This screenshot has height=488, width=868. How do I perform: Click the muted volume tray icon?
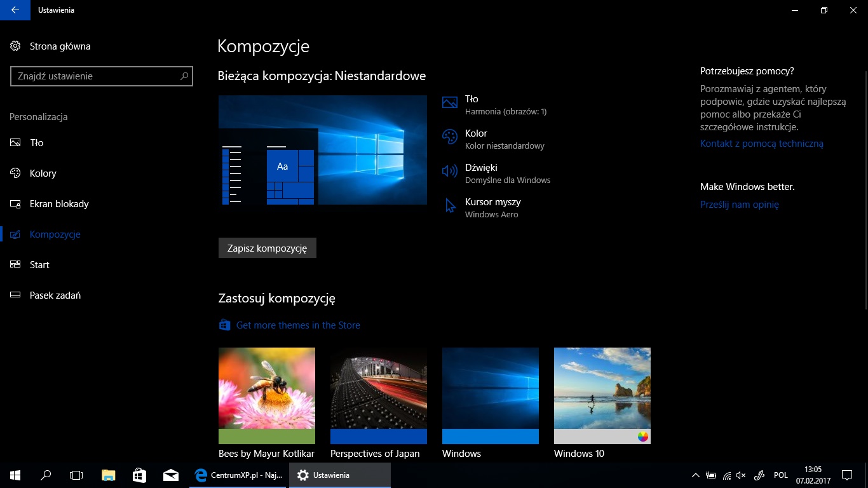point(741,475)
